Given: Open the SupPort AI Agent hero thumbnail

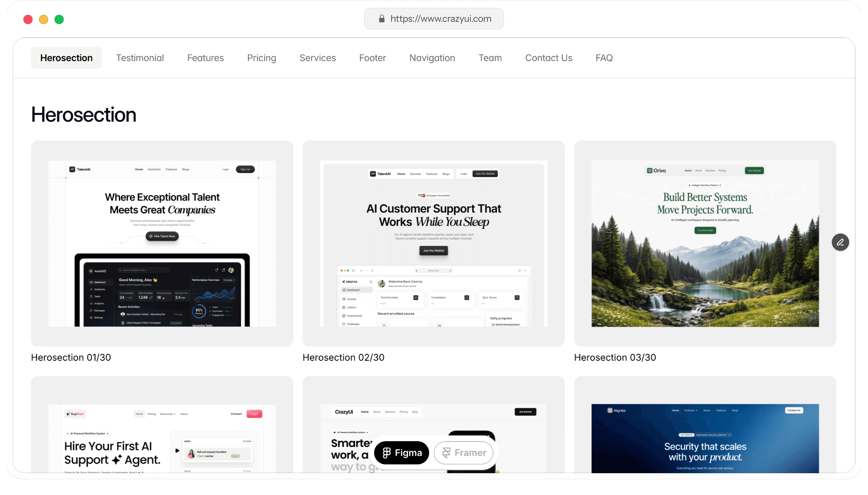Looking at the screenshot, I should tap(162, 438).
